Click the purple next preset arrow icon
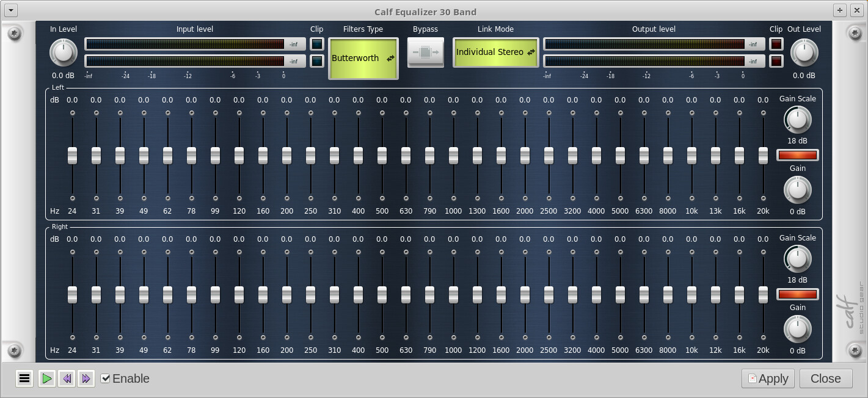The height and width of the screenshot is (398, 868). [86, 378]
